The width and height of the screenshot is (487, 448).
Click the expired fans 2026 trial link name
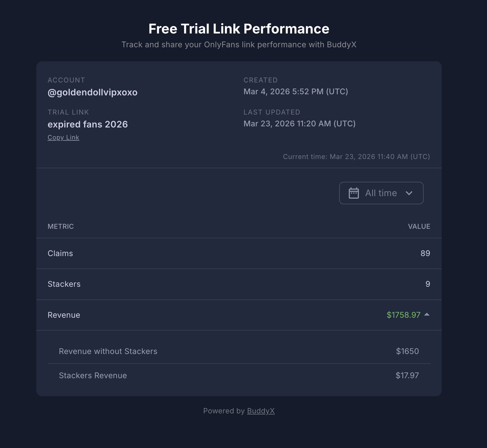[88, 124]
